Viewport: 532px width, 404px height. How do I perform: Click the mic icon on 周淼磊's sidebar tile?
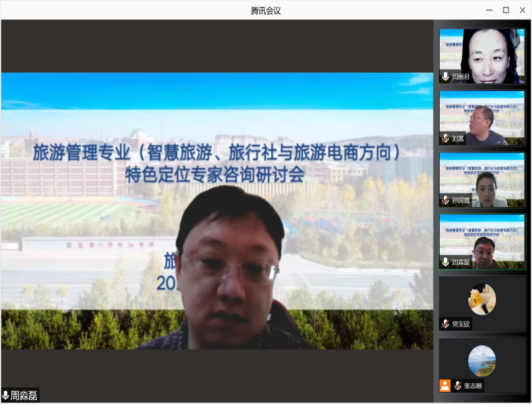coord(445,262)
